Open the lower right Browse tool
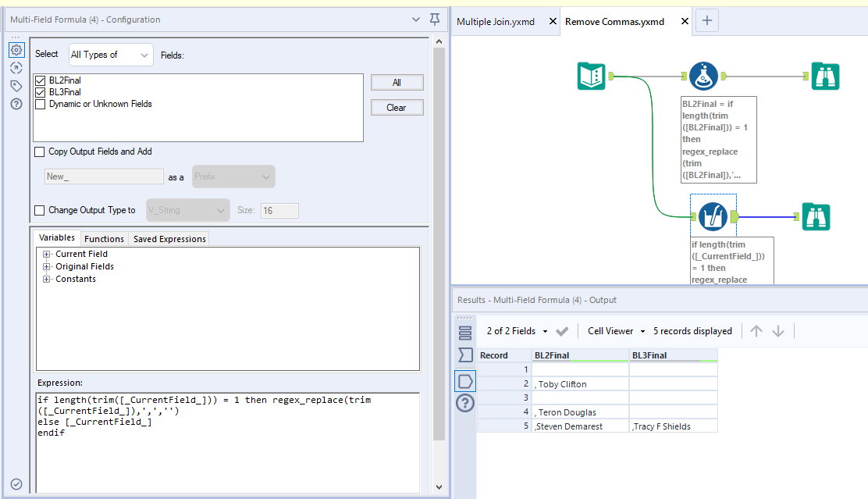The height and width of the screenshot is (499, 868). [x=816, y=216]
